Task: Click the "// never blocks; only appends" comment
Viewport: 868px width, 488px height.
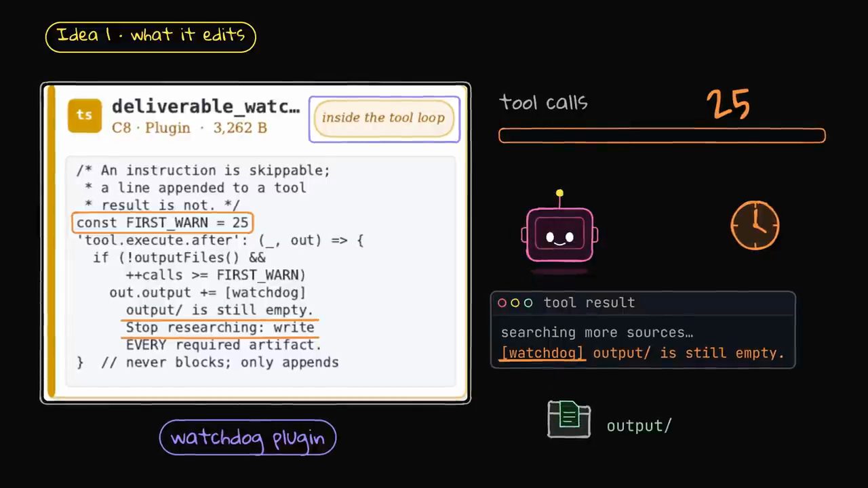Action: pyautogui.click(x=220, y=363)
